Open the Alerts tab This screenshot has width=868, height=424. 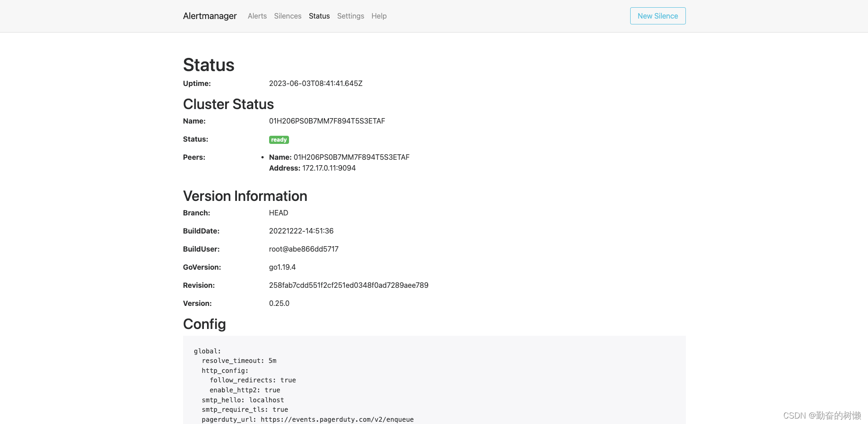point(257,16)
